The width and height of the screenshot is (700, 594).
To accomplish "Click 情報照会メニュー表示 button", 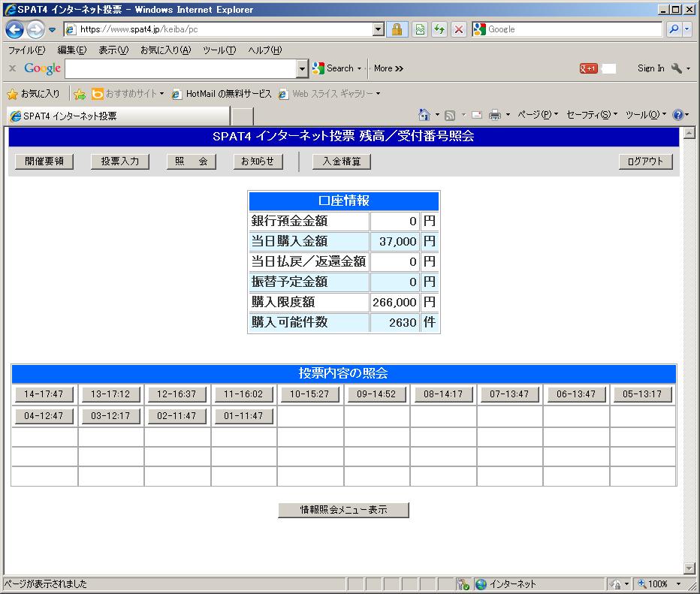I will [343, 510].
